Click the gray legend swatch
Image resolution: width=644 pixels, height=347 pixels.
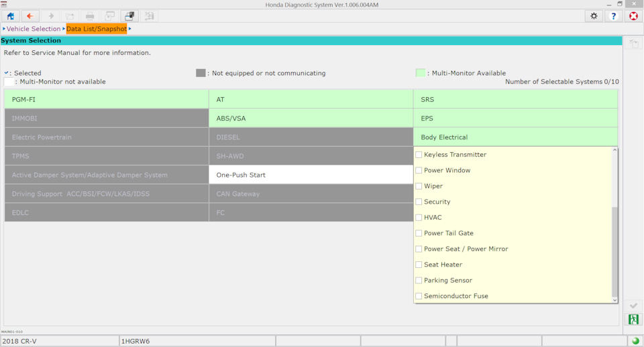pos(201,72)
